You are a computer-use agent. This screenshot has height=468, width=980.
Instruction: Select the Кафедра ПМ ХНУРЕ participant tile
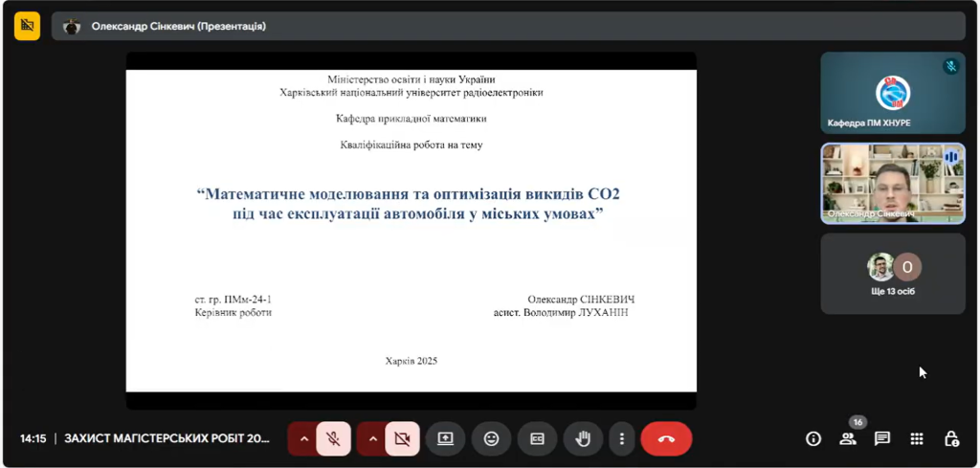click(x=892, y=93)
